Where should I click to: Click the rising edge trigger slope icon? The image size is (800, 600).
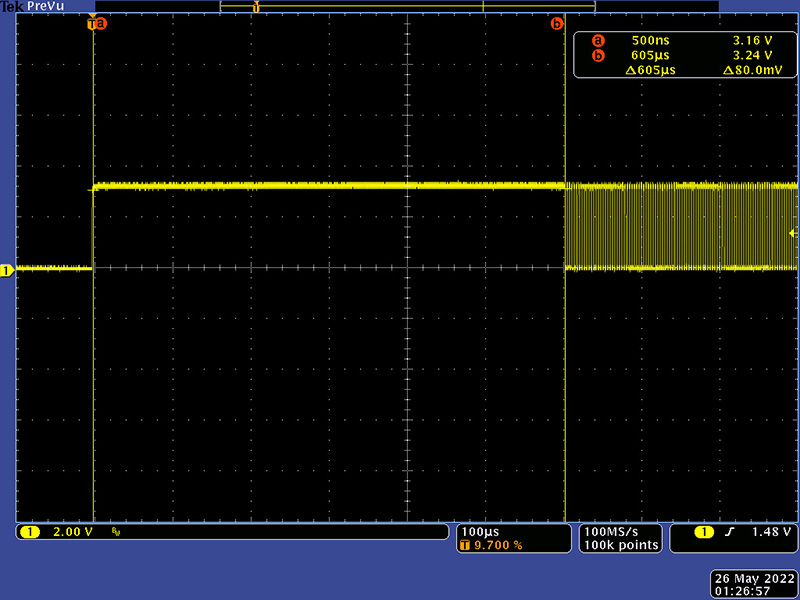(x=730, y=532)
